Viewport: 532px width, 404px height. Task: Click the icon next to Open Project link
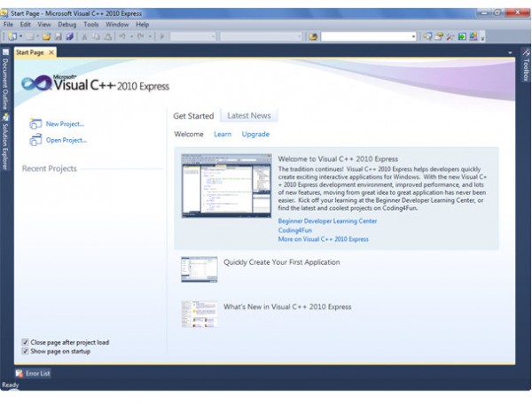(x=35, y=140)
